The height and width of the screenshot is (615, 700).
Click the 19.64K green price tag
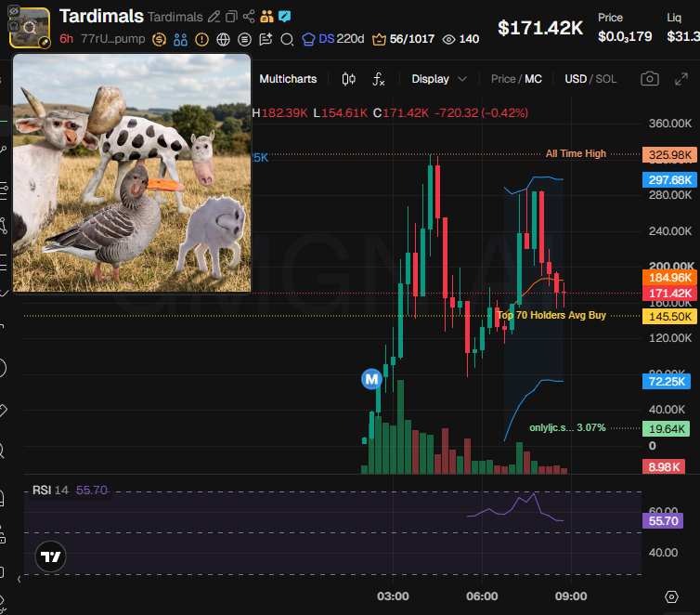click(666, 429)
